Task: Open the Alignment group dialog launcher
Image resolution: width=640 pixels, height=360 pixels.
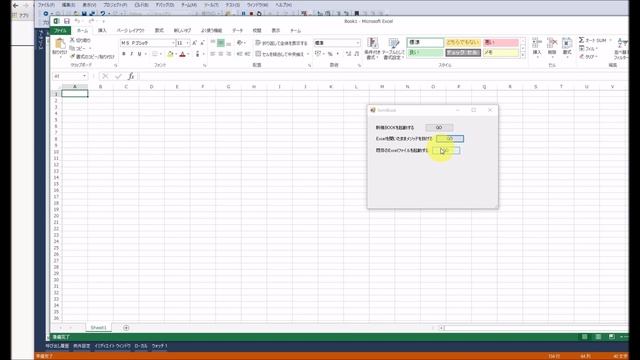Action: pos(309,65)
